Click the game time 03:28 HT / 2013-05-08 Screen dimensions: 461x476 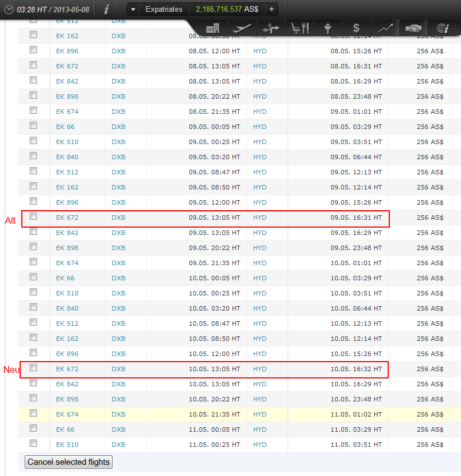[53, 10]
